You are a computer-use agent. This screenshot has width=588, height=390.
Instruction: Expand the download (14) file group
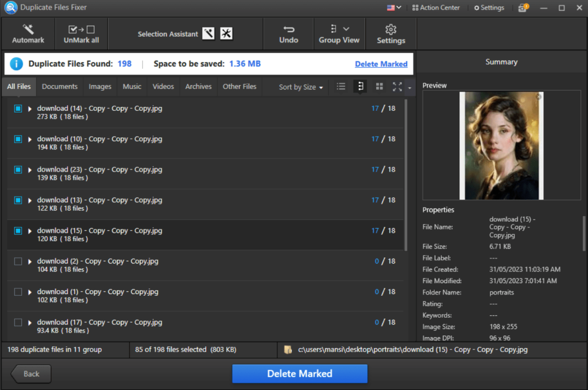tap(30, 109)
